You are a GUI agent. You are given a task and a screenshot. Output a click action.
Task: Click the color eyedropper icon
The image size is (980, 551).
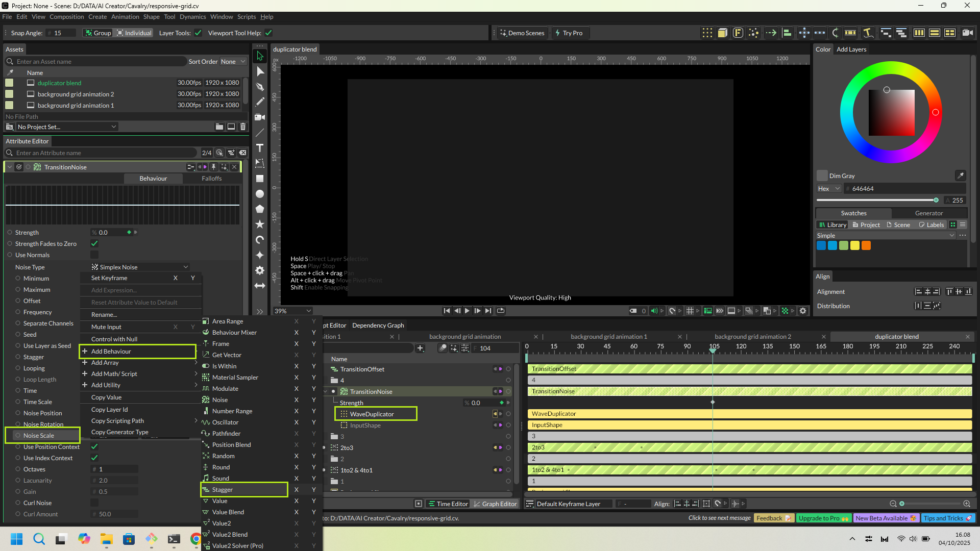point(960,176)
